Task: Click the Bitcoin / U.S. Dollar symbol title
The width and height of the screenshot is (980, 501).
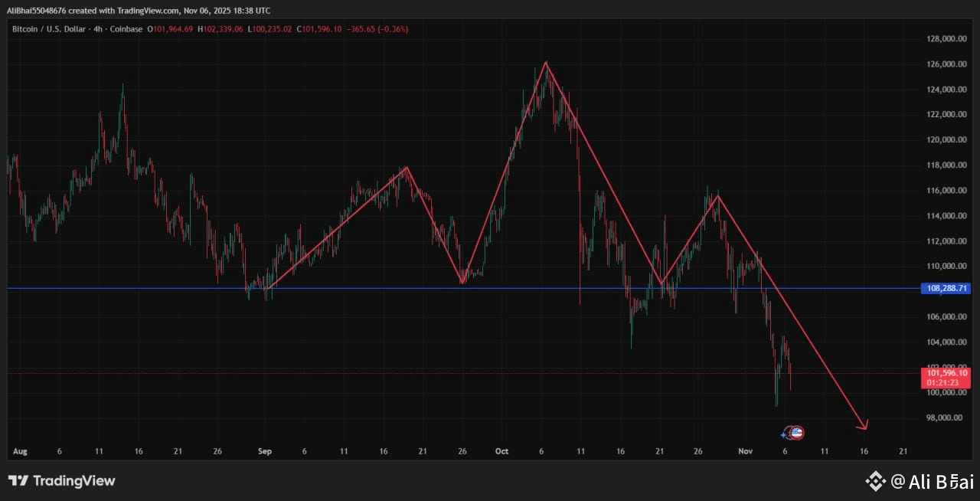Action: [x=49, y=29]
